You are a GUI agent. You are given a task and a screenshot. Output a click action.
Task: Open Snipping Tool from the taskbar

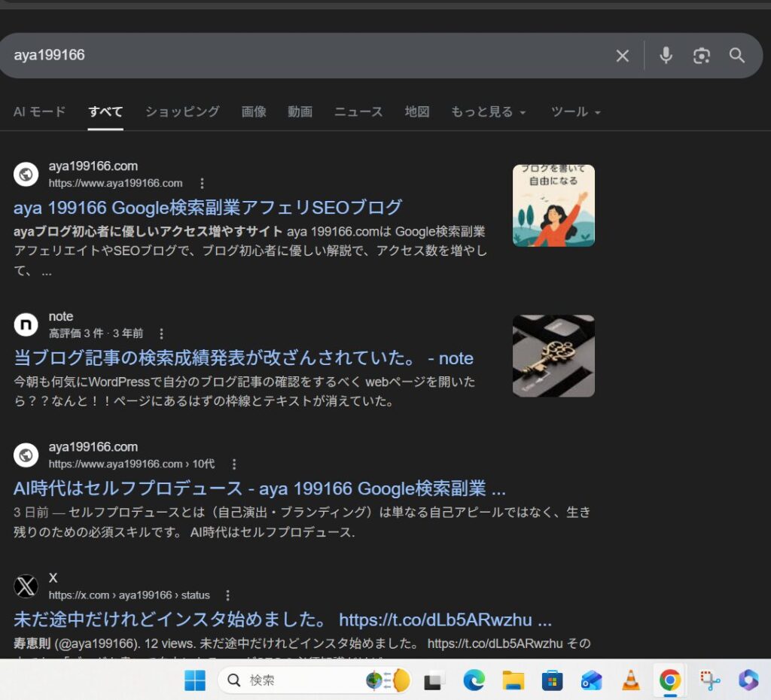[709, 680]
